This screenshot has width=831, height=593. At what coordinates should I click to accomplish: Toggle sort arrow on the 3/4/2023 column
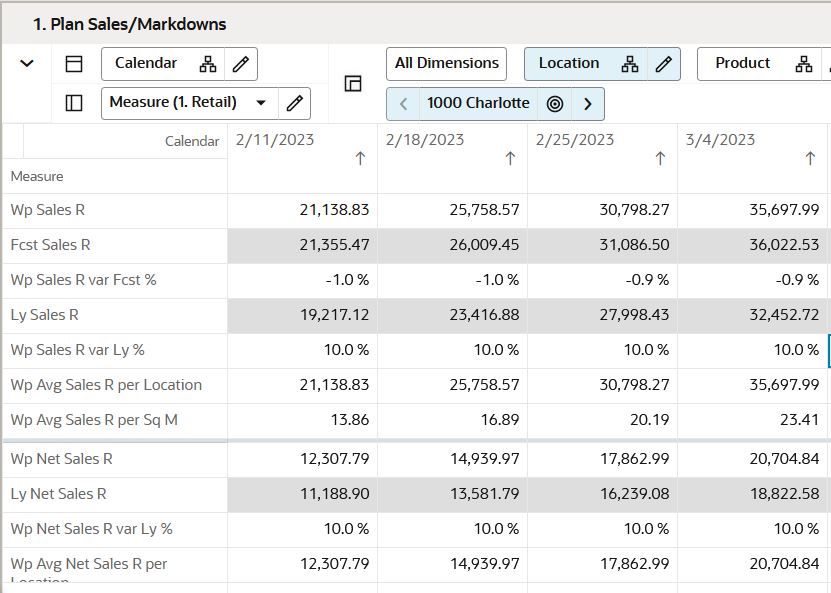point(810,158)
